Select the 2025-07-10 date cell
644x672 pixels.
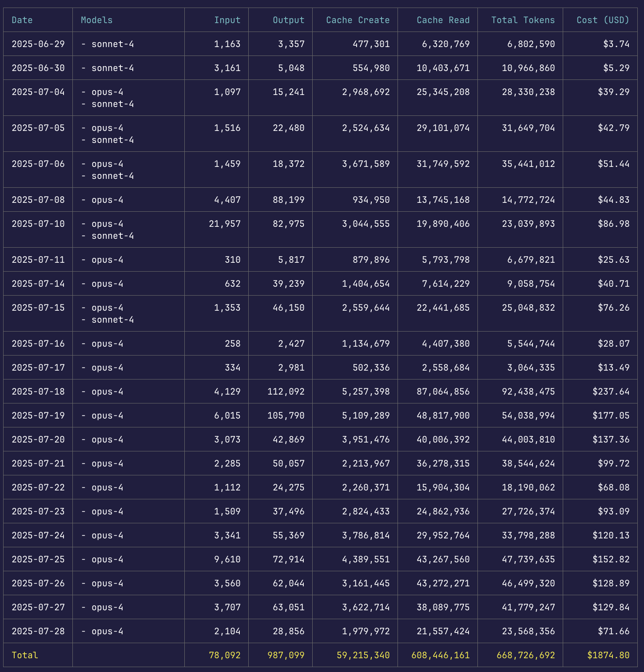38,224
